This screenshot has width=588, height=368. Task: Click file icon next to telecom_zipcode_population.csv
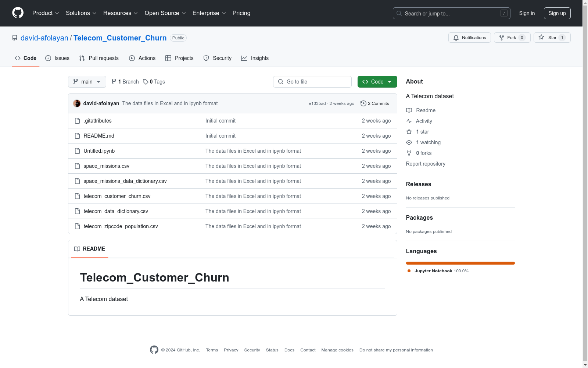pos(77,226)
